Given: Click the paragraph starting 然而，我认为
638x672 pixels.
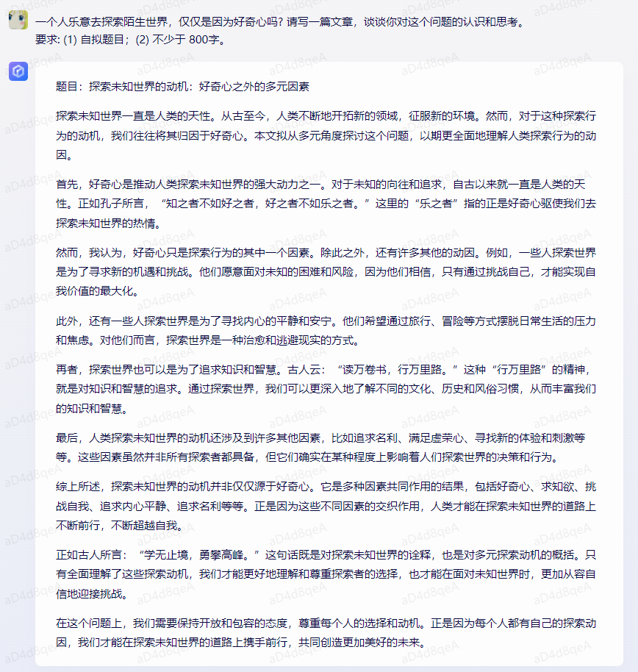Looking at the screenshot, I should click(x=326, y=272).
